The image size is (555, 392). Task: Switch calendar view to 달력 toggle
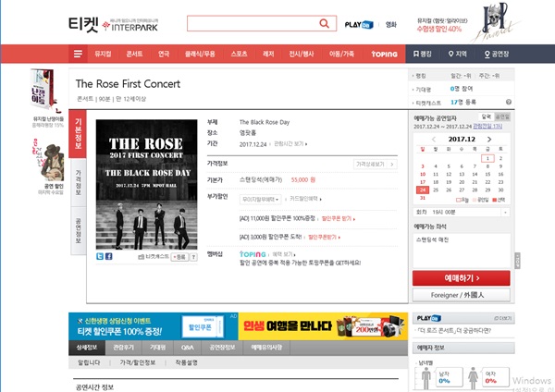click(487, 116)
